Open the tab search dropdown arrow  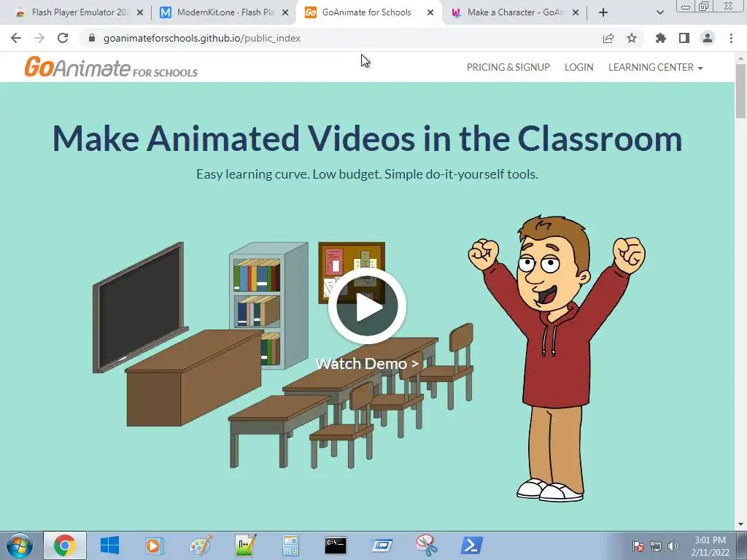[659, 13]
